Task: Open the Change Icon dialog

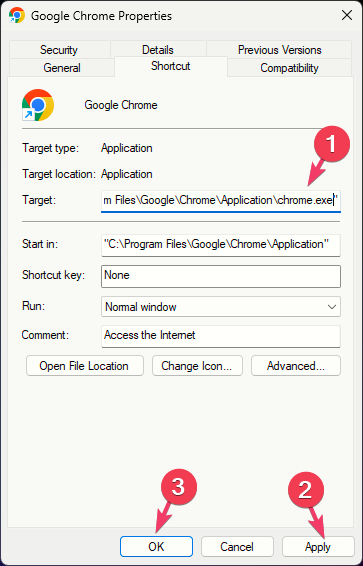Action: tap(197, 366)
